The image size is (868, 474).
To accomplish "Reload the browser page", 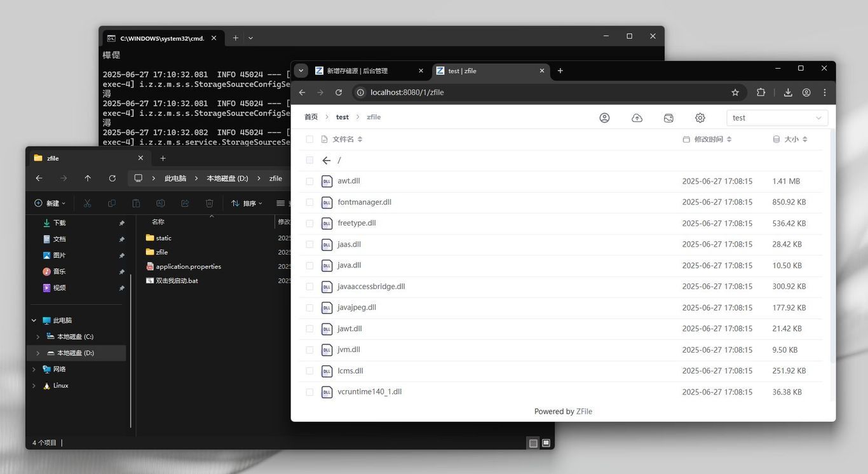I will pyautogui.click(x=339, y=92).
